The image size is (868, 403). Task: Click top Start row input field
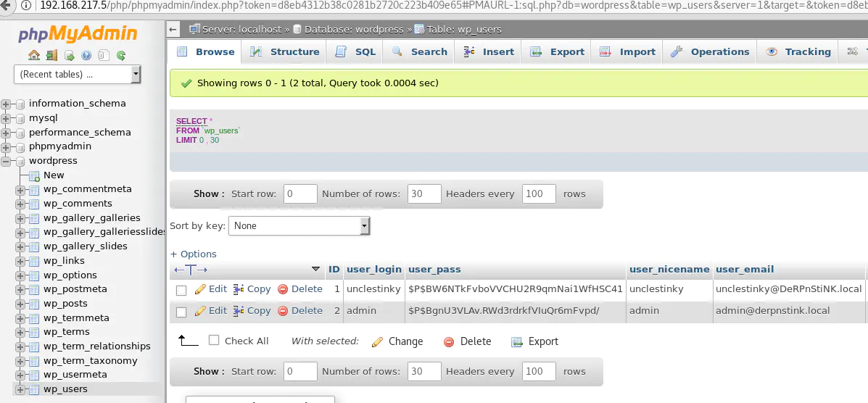click(x=301, y=194)
